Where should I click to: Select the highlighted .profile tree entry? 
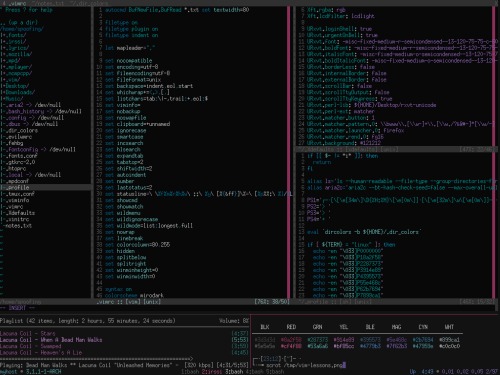46,187
